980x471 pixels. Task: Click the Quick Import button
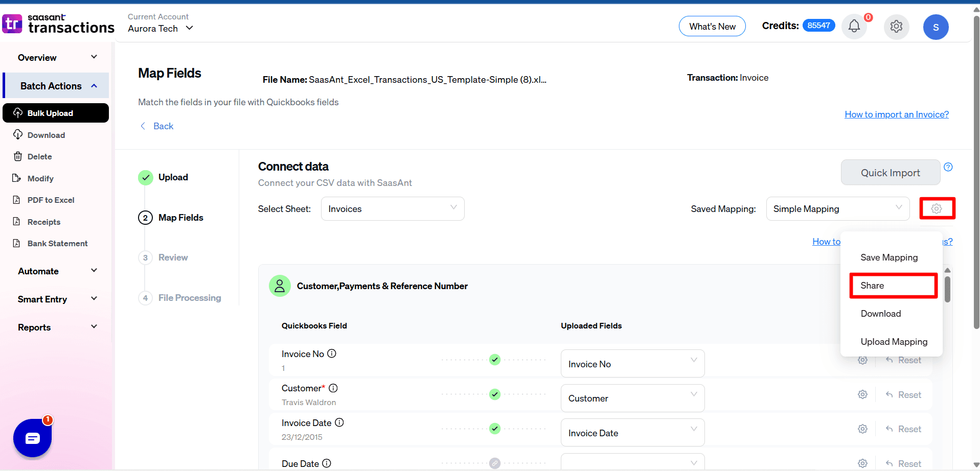[x=890, y=173]
